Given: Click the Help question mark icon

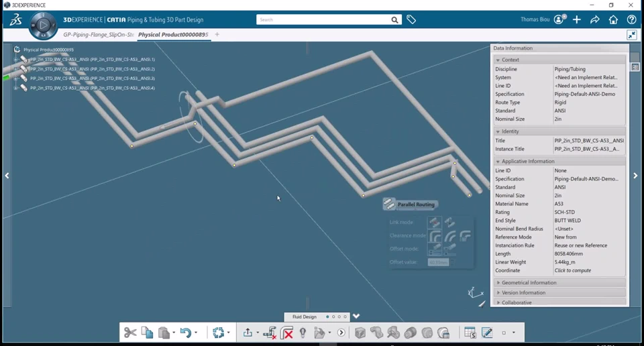Looking at the screenshot, I should pos(632,19).
